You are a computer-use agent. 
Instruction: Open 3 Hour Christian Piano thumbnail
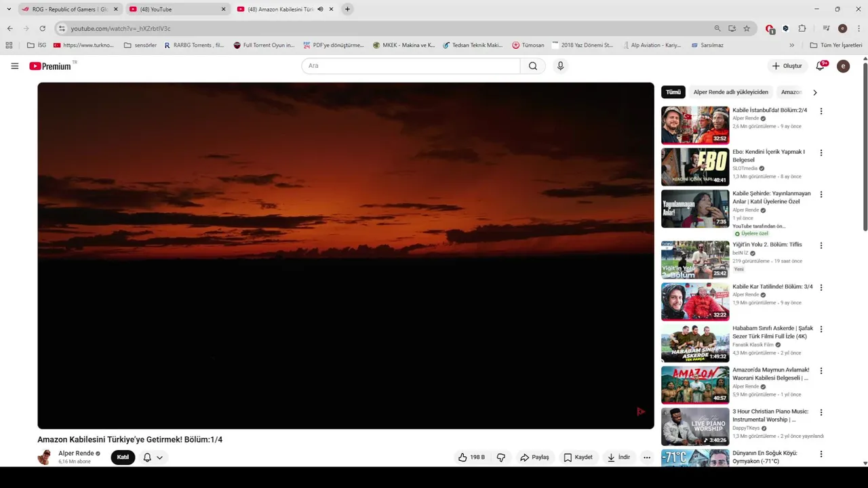pos(695,426)
